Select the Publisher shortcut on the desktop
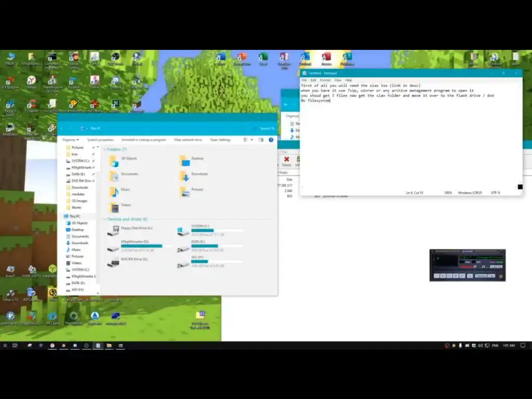The image size is (532, 399). click(347, 59)
